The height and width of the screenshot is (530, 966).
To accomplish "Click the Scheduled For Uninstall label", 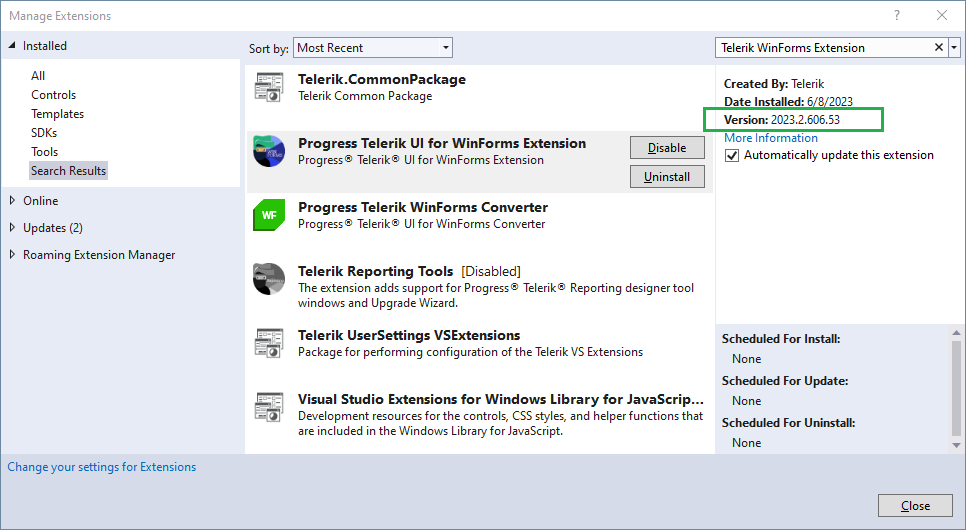I will coord(789,423).
